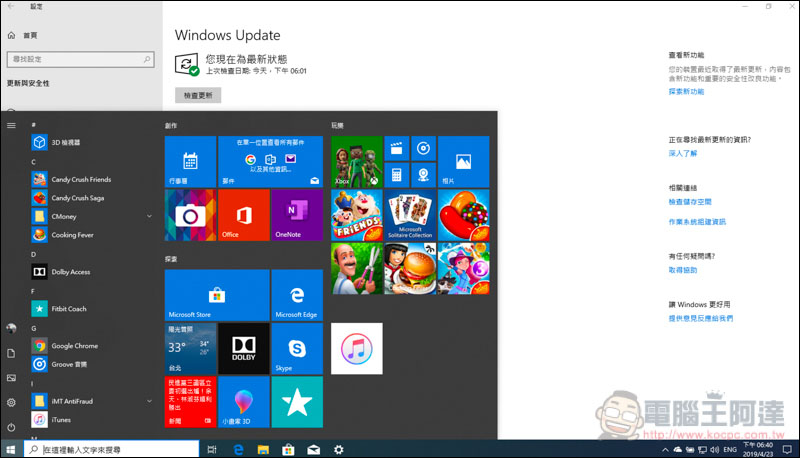Open the Action Center notifications icon
800x458 pixels.
[x=787, y=450]
